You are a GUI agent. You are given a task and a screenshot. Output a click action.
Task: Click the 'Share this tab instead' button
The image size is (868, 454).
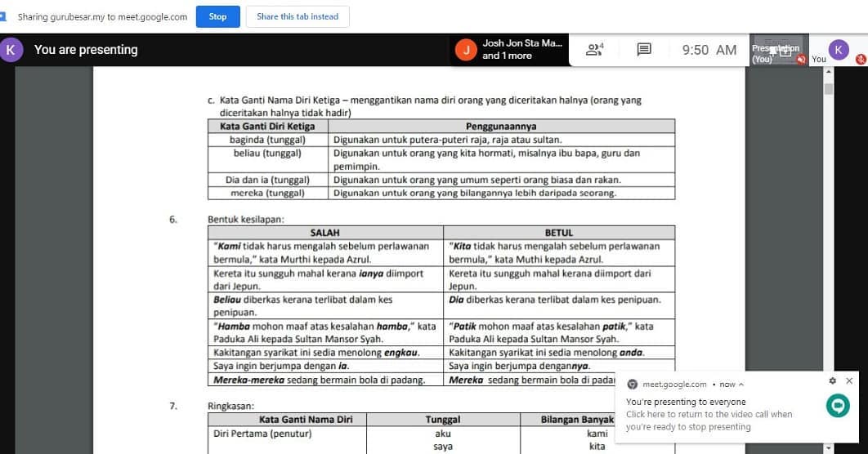pyautogui.click(x=298, y=16)
